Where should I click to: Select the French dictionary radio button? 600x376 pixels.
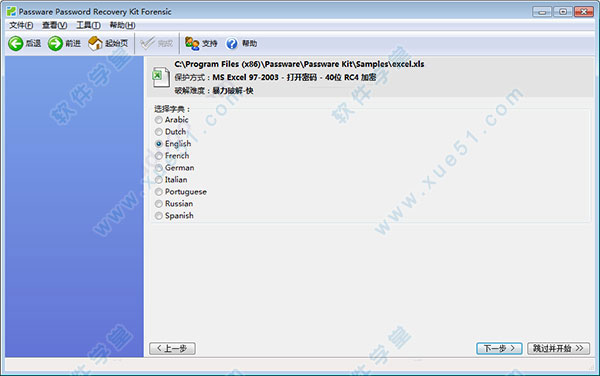click(159, 156)
